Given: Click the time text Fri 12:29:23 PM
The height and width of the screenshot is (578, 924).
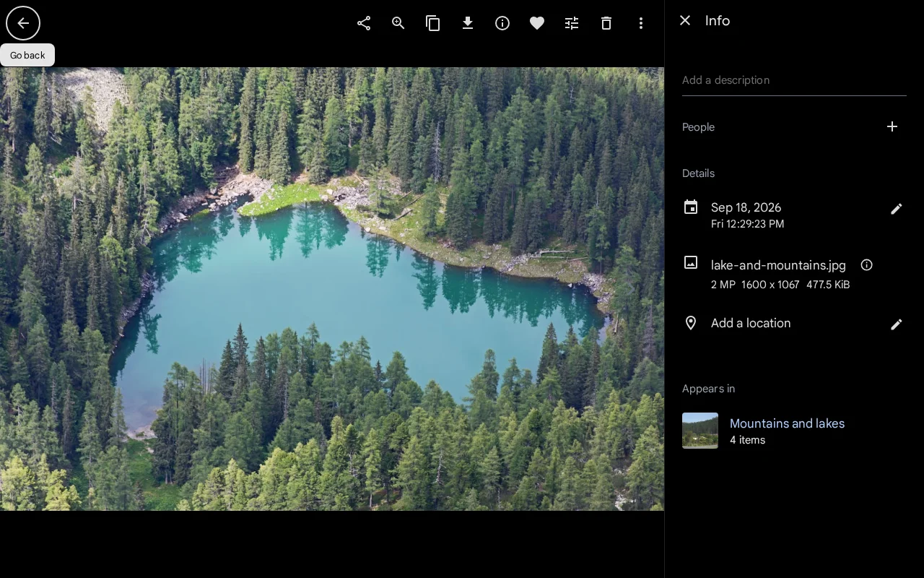Looking at the screenshot, I should [747, 224].
